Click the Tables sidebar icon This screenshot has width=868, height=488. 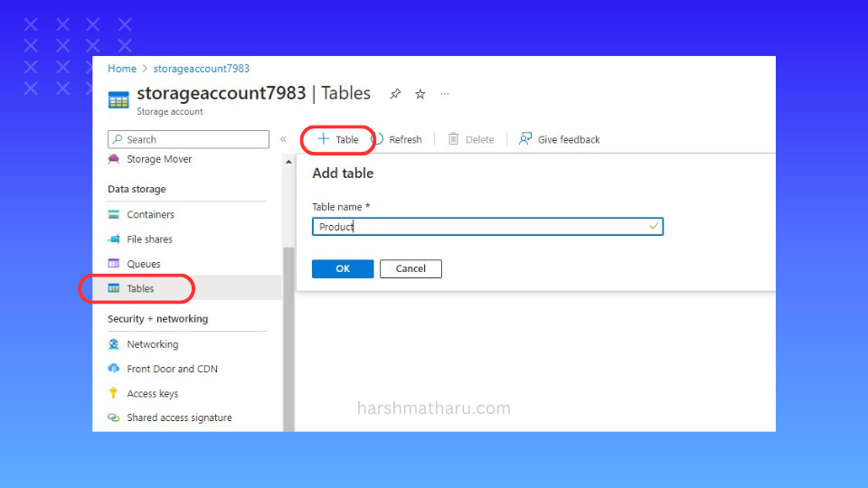[x=114, y=288]
